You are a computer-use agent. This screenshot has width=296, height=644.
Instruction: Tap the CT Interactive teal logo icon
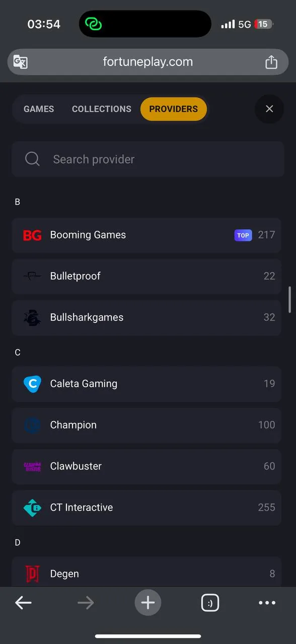(32, 508)
